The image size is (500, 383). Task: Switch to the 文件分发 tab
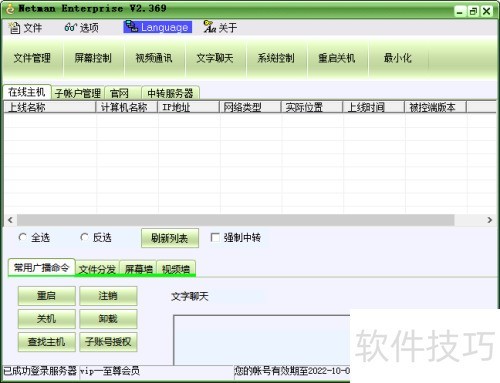pyautogui.click(x=97, y=269)
